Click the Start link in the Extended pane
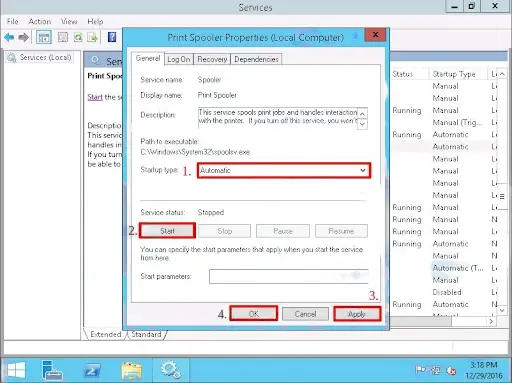 95,97
